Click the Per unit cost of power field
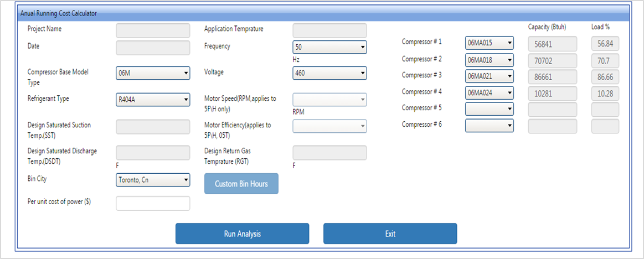The height and width of the screenshot is (259, 644). (x=153, y=203)
